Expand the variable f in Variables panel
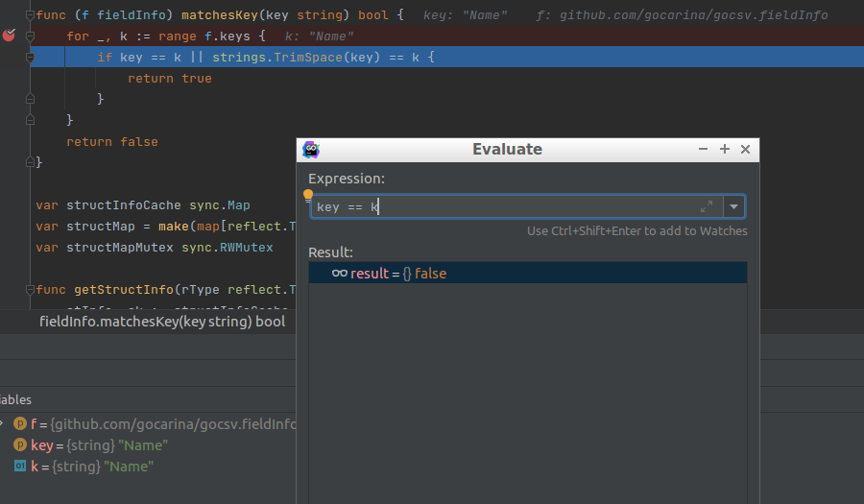 [x=2, y=423]
